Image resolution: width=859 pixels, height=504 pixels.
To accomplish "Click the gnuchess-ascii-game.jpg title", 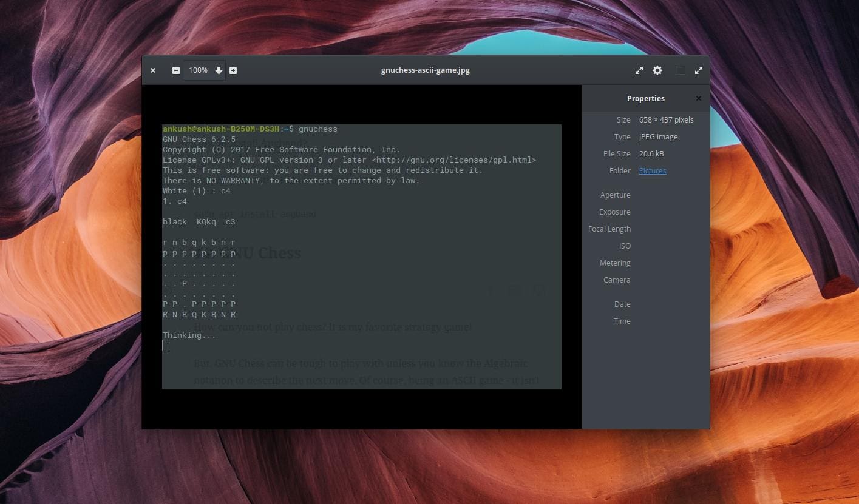I will click(x=425, y=70).
